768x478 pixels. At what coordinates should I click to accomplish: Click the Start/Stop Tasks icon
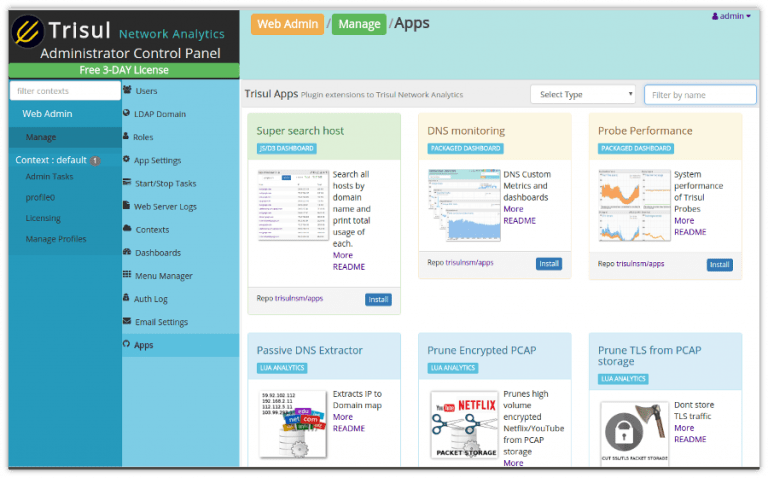click(127, 183)
